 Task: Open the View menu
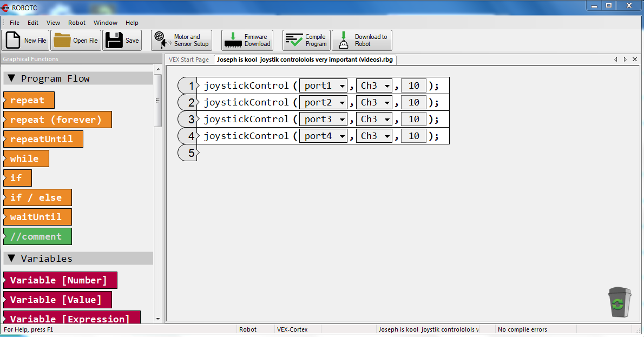pos(53,23)
